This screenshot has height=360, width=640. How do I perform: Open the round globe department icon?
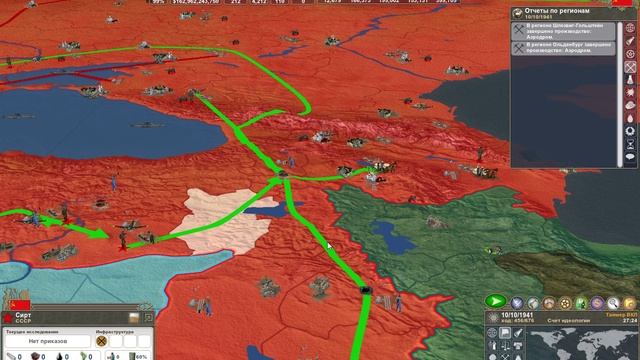point(533,303)
